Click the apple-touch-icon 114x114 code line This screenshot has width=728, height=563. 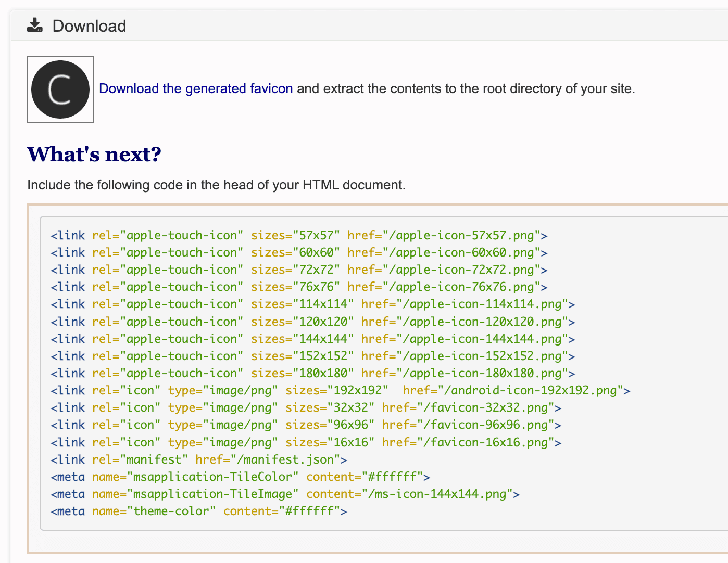pos(312,304)
